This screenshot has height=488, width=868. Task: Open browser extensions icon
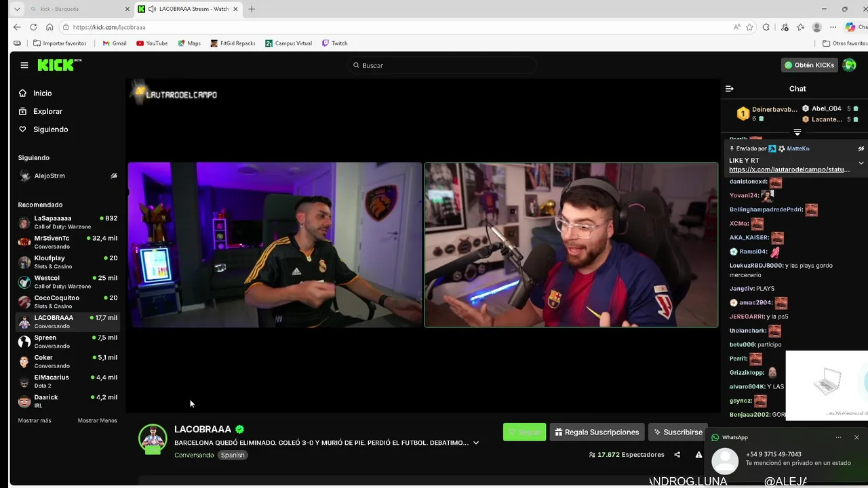click(x=766, y=27)
